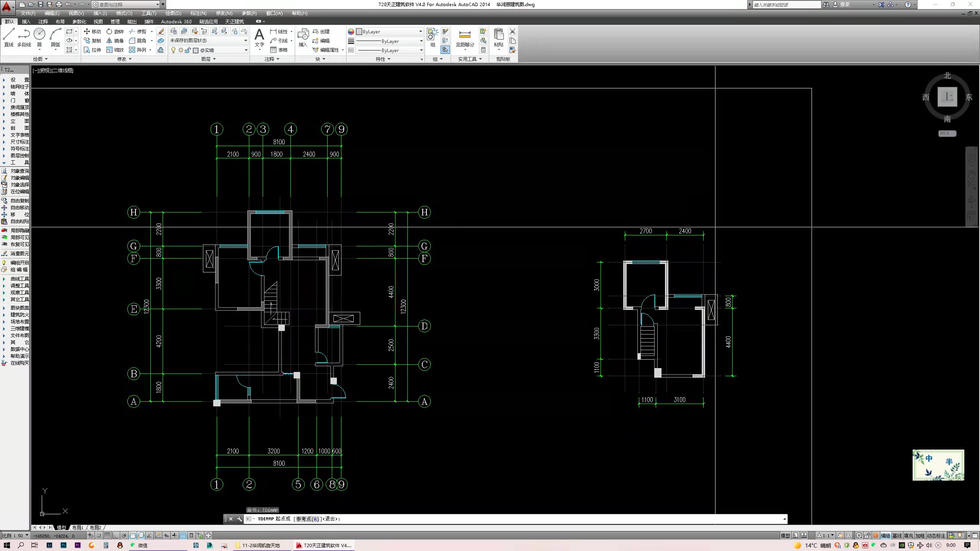Open the 文字 (Text) annotation tool
Image resolution: width=980 pixels, height=551 pixels.
point(260,37)
